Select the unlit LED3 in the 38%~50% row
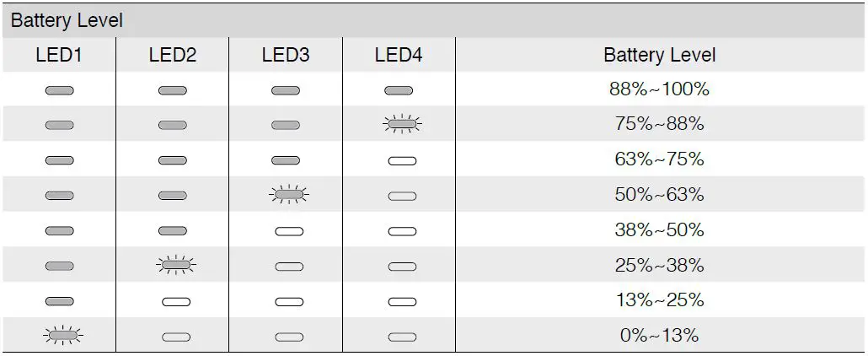Image resolution: width=868 pixels, height=356 pixels. [x=288, y=230]
